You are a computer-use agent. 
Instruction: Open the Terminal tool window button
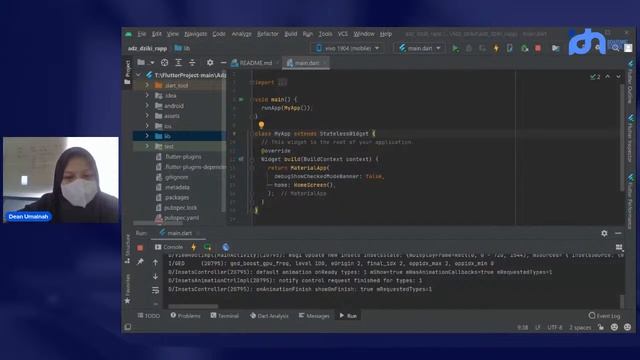[x=224, y=316]
